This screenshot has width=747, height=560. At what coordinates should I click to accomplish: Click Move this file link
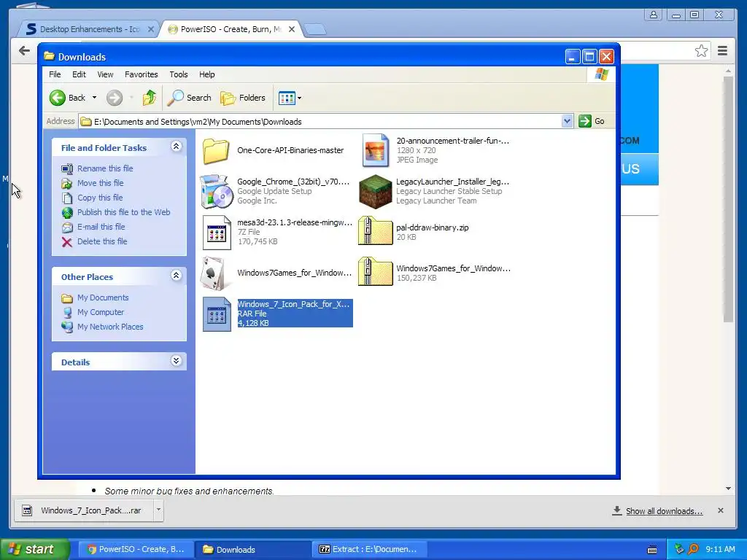[x=101, y=183]
